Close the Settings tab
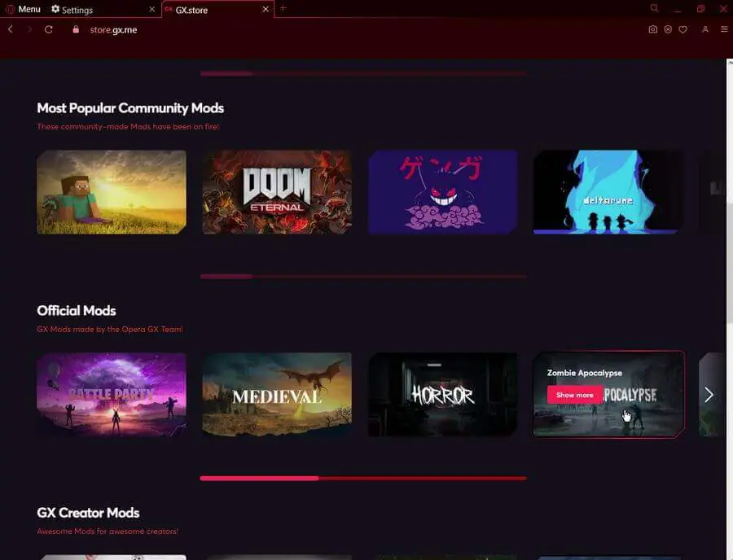 click(152, 9)
